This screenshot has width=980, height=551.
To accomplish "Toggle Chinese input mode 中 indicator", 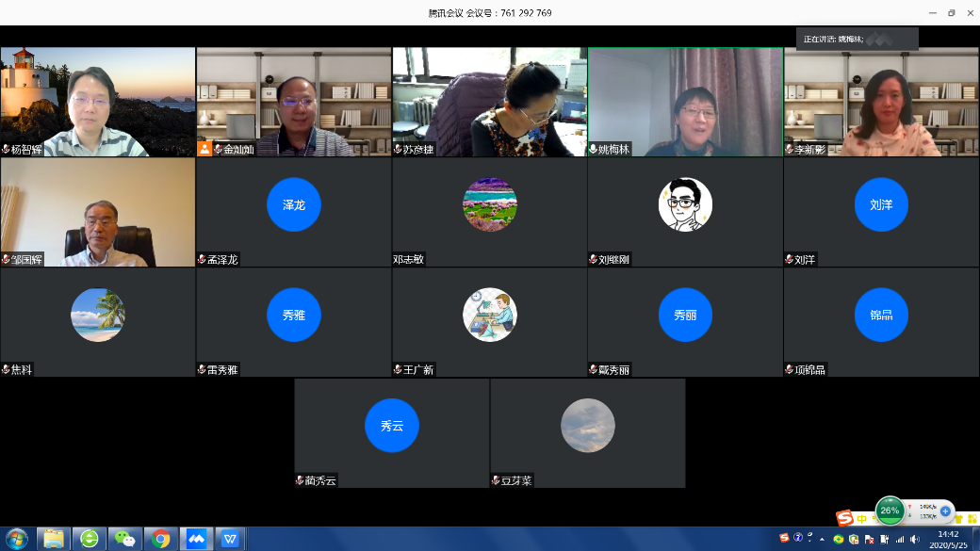I will (x=862, y=519).
